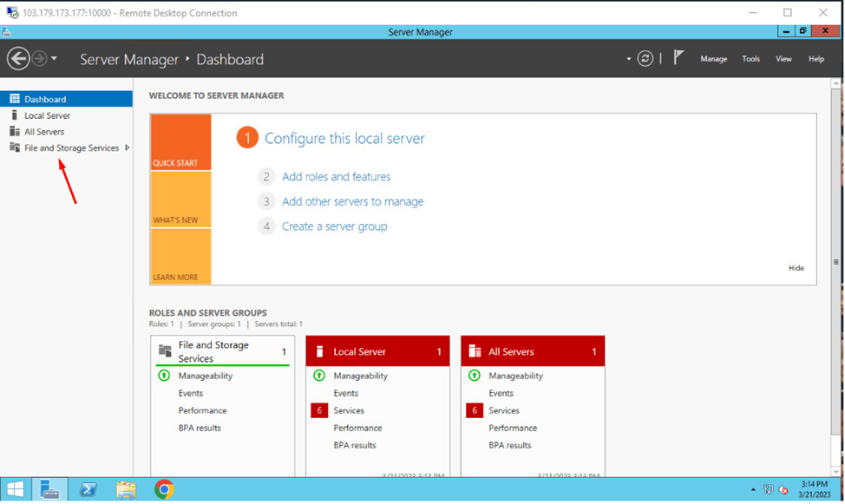Launch PowerShell from the taskbar

point(88,489)
